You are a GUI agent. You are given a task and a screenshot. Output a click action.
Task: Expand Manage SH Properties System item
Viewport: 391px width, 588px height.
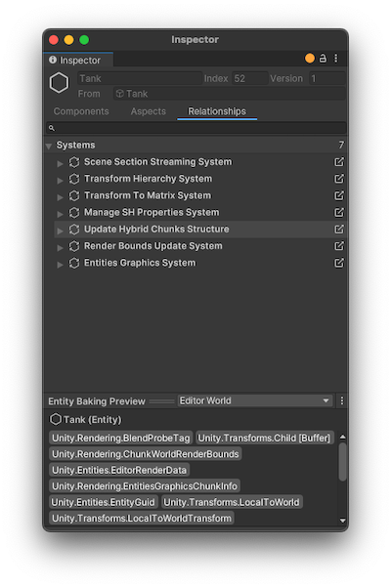pos(60,213)
